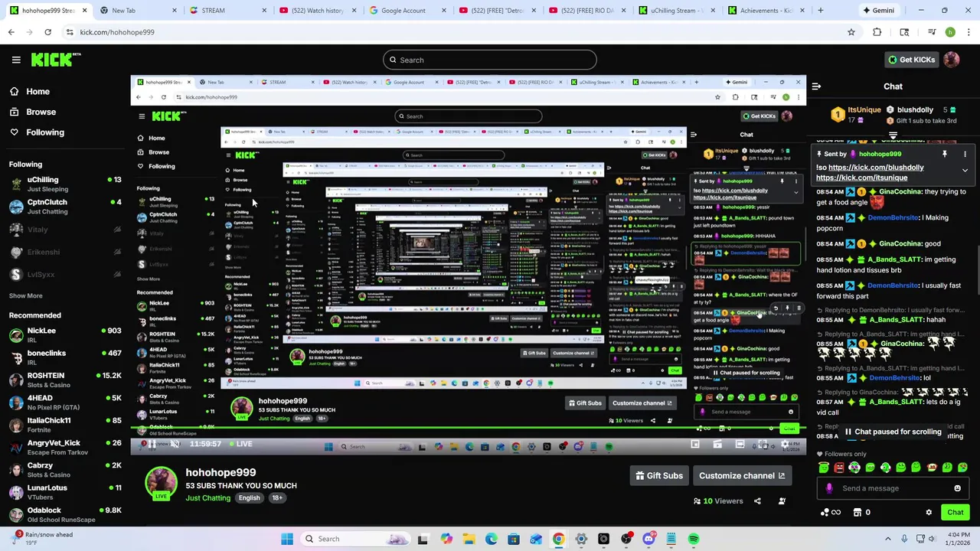The width and height of the screenshot is (980, 551).
Task: Reload the page in Chrome
Action: [x=47, y=32]
